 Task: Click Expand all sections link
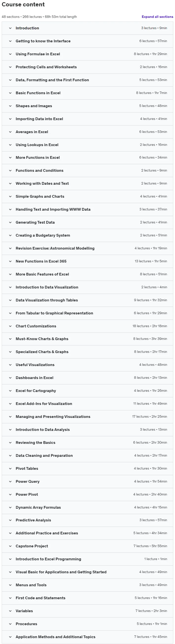[157, 17]
